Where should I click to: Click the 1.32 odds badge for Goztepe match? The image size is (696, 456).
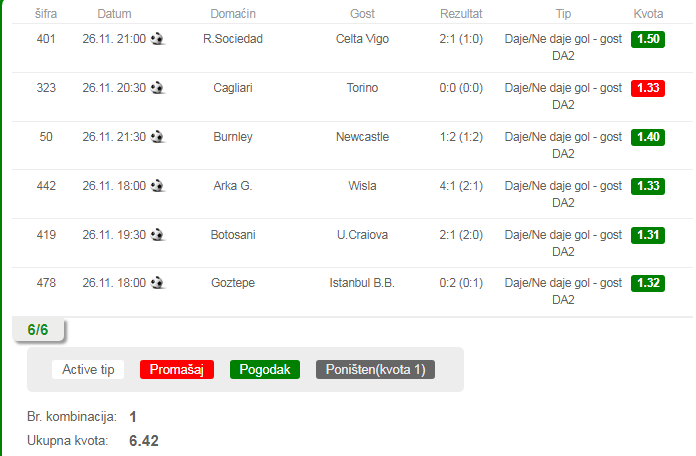pos(648,283)
